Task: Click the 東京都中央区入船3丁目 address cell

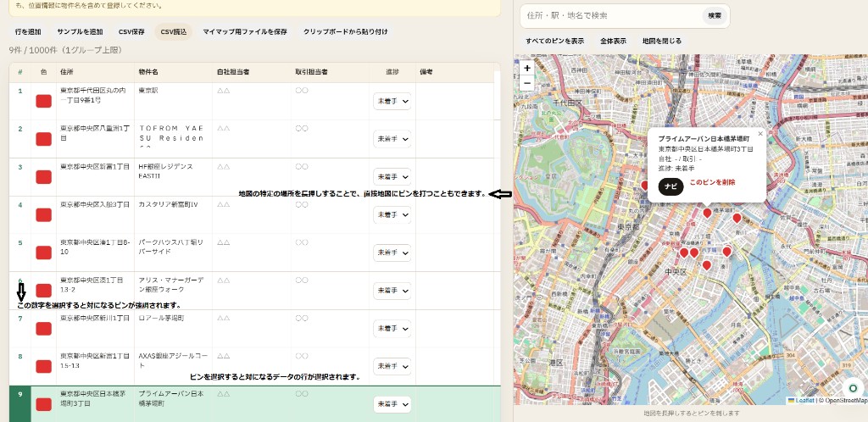Action: tap(95, 214)
